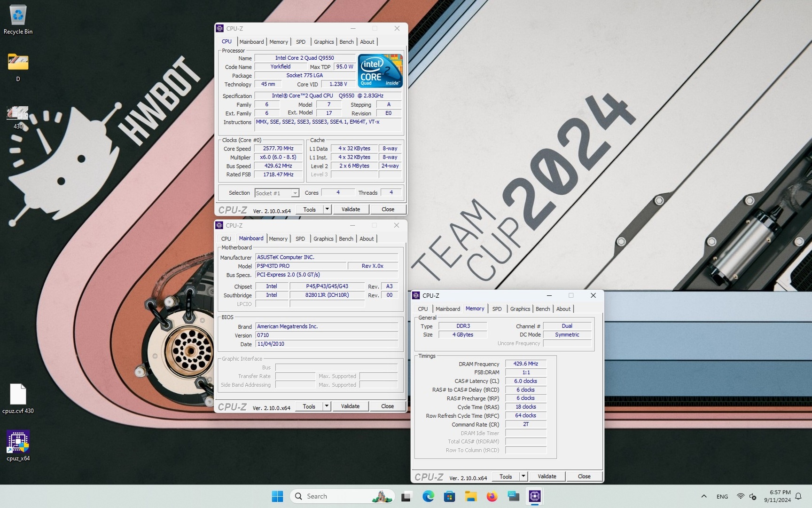Click the Core Speed value 2577.70 MHz
812x508 pixels.
(x=278, y=149)
